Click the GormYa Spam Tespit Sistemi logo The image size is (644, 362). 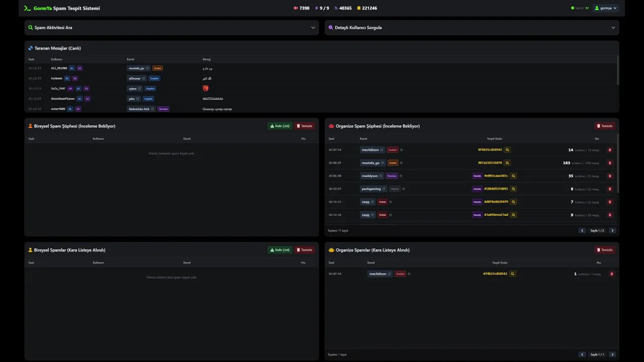click(62, 8)
